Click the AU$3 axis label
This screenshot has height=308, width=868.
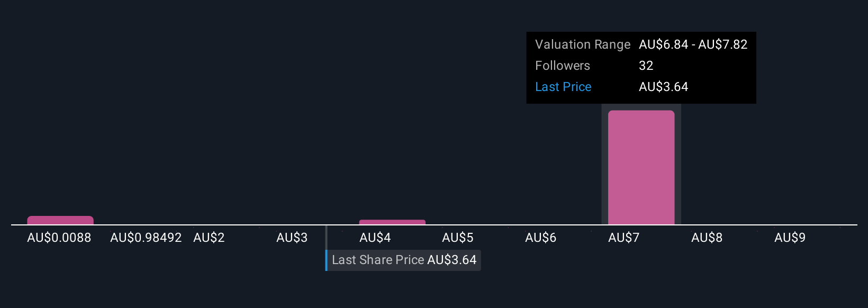pos(292,238)
